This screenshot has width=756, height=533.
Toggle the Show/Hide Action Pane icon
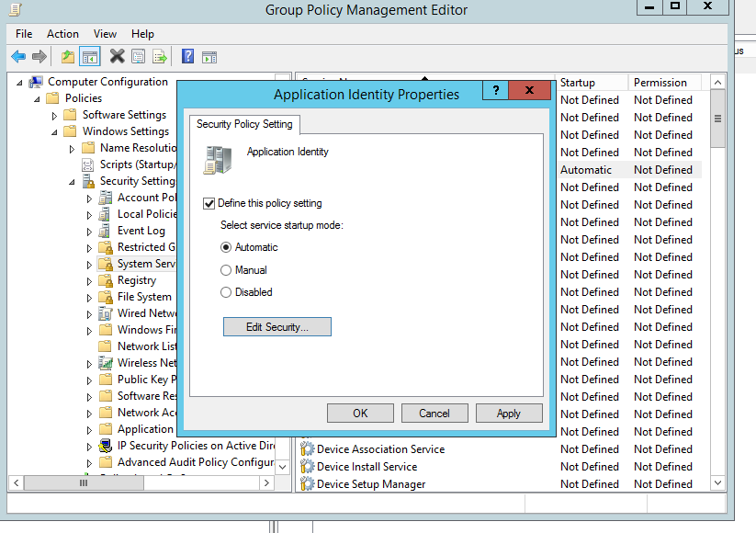[x=209, y=57]
